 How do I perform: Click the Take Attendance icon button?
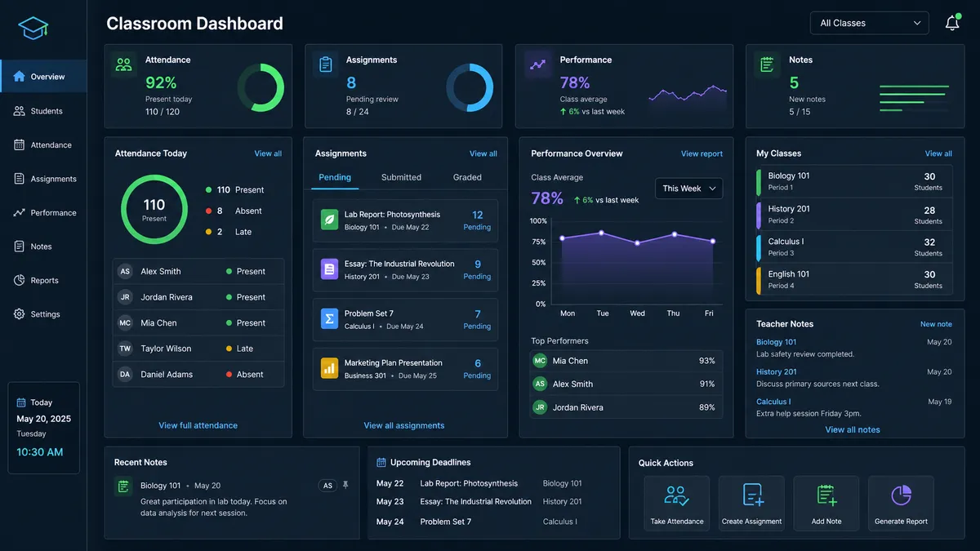[677, 504]
